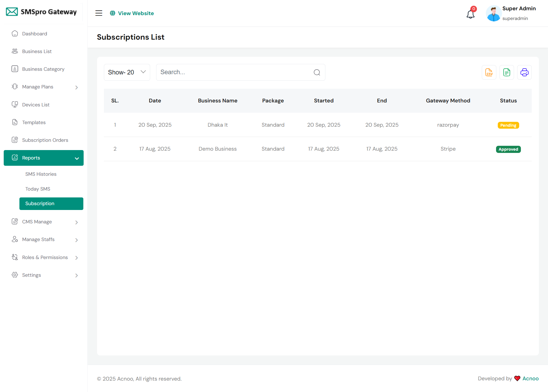Click the CSV export icon
Image resolution: width=548 pixels, height=392 pixels.
pyautogui.click(x=489, y=72)
